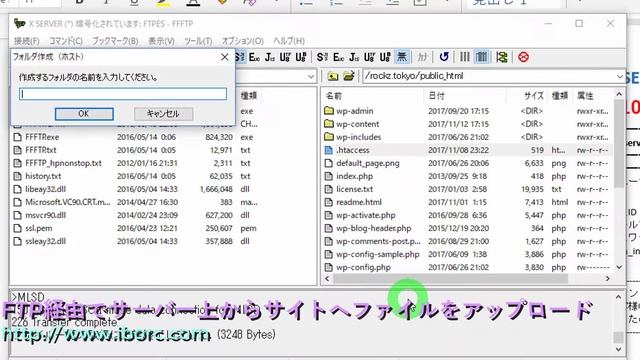This screenshot has height=360, width=640.
Task: Select the libeay32.dll file icon in local pane
Action: [18, 189]
